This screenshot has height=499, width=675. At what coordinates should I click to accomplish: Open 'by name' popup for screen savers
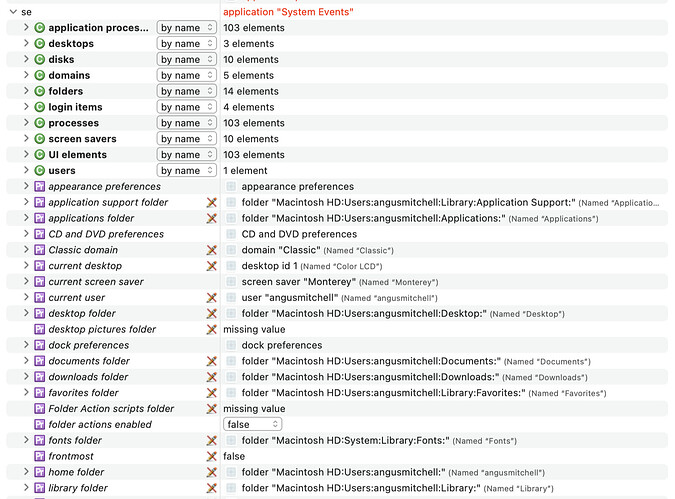coord(186,139)
